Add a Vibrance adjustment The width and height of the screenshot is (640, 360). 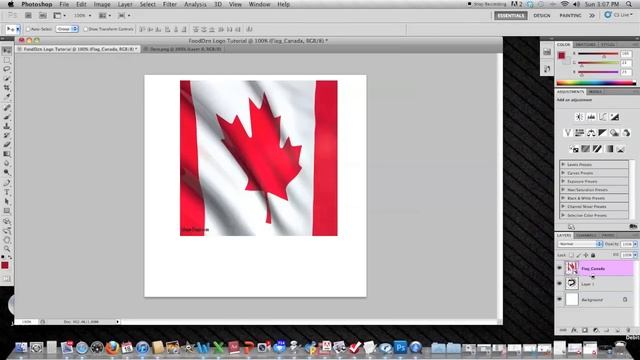567,133
